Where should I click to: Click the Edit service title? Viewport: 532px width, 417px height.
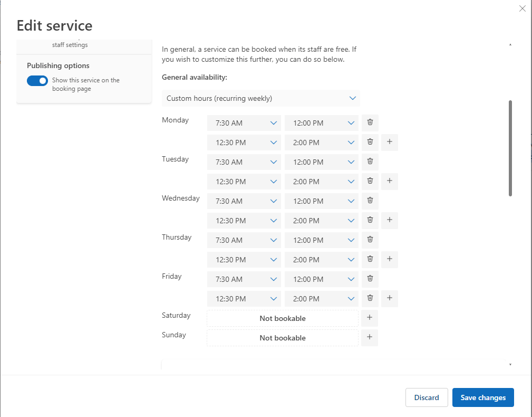tap(54, 25)
